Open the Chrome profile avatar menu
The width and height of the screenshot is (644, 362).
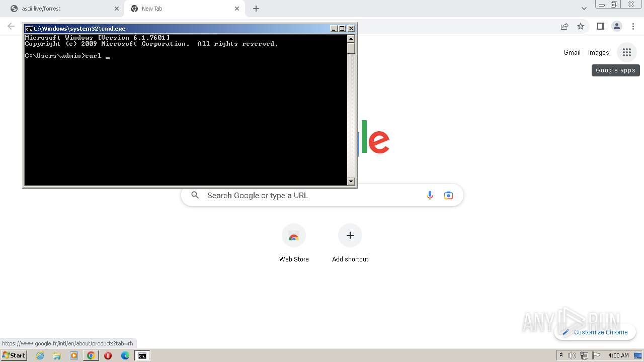coord(616,26)
